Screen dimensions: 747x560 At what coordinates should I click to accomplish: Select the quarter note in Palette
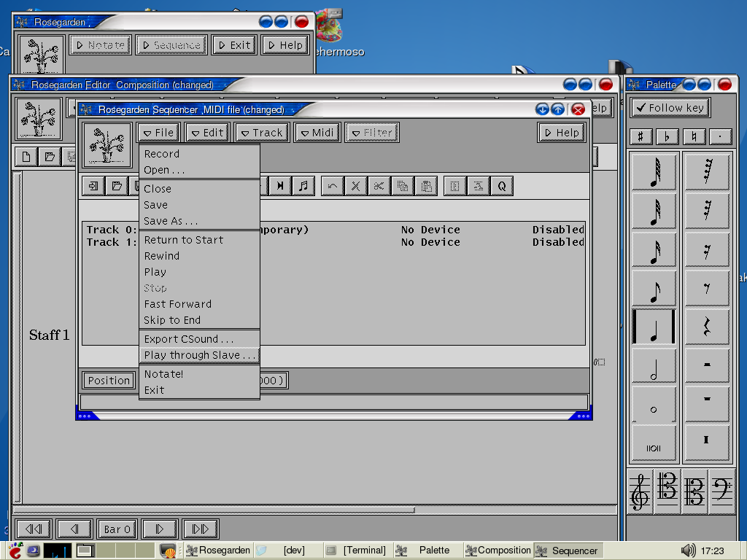pyautogui.click(x=654, y=326)
